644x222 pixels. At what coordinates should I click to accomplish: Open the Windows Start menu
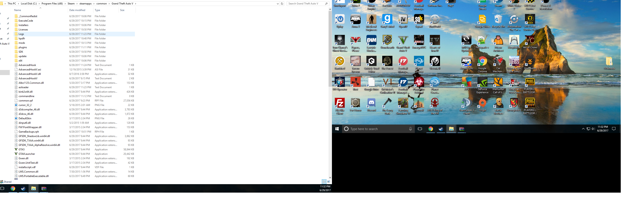tap(337, 129)
